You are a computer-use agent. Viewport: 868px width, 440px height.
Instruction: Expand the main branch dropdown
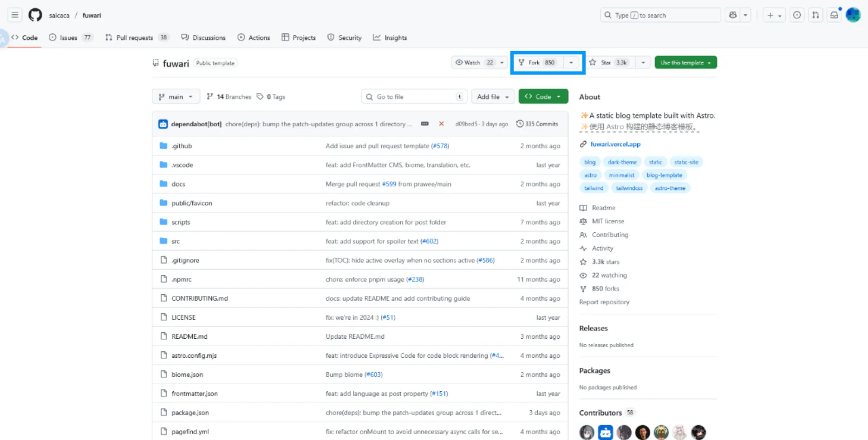(176, 97)
